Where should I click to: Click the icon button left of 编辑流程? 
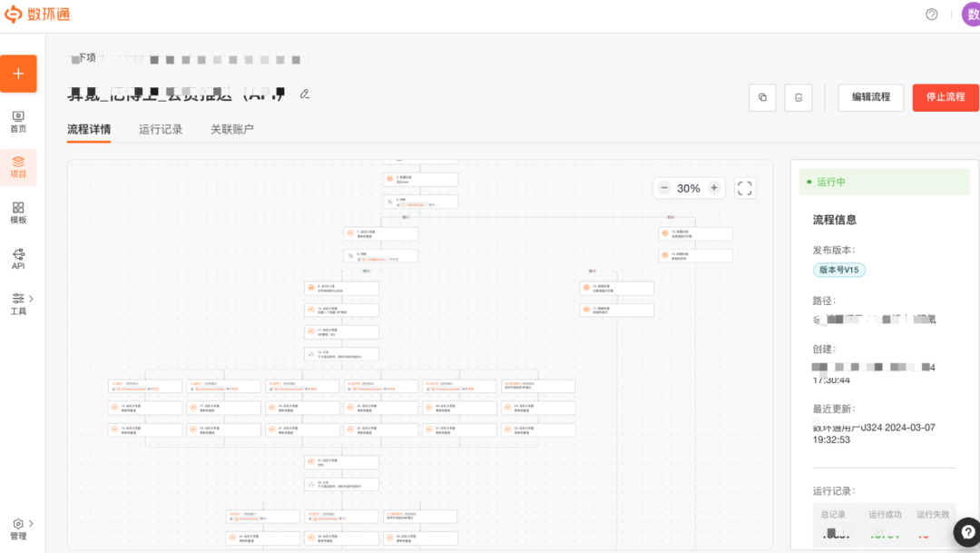(x=798, y=97)
